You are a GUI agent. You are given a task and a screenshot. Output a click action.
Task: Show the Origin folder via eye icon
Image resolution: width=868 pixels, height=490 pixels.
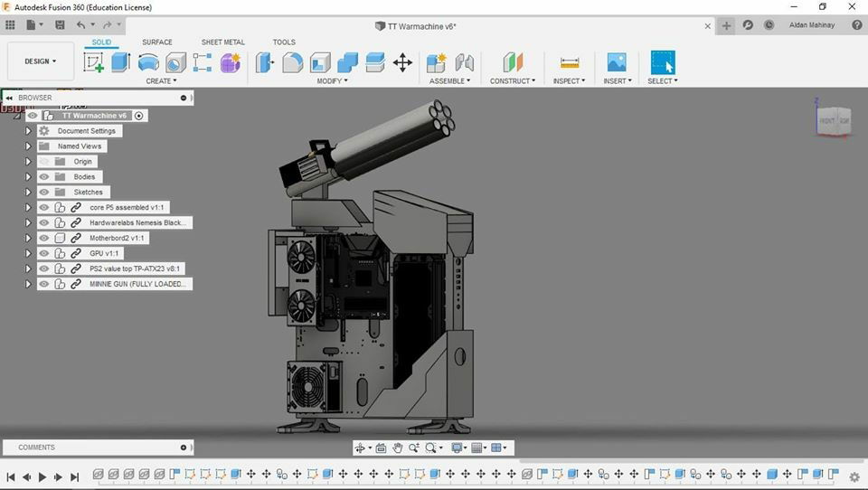point(43,162)
